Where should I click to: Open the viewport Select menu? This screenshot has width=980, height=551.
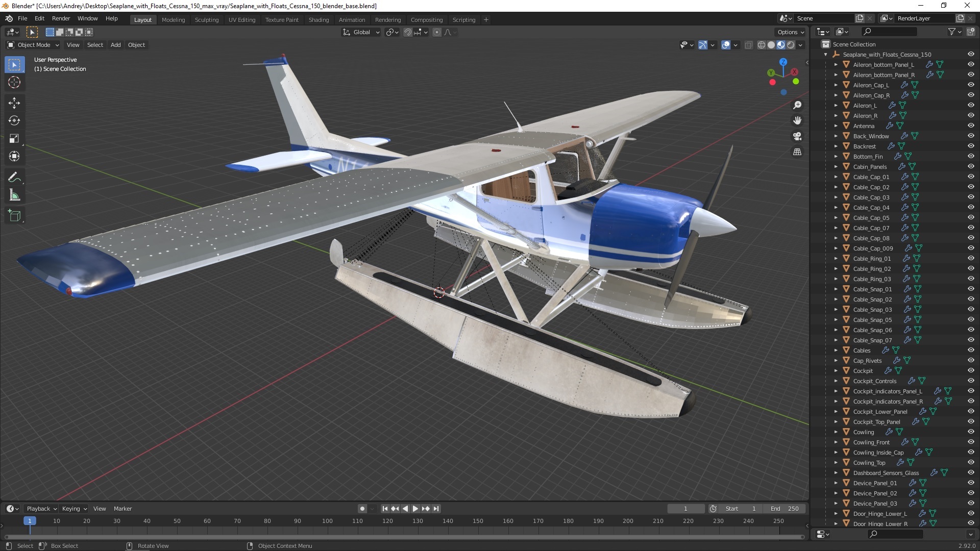[x=95, y=45]
